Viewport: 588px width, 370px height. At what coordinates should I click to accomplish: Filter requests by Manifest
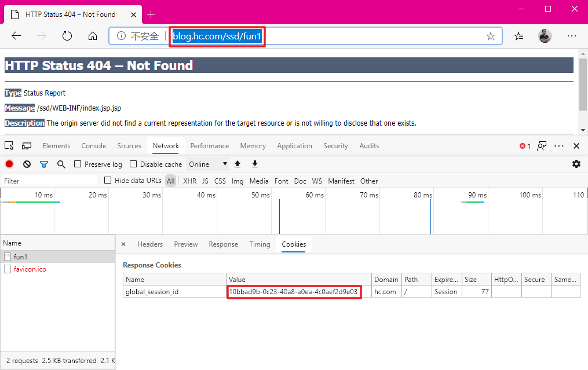[x=341, y=181]
